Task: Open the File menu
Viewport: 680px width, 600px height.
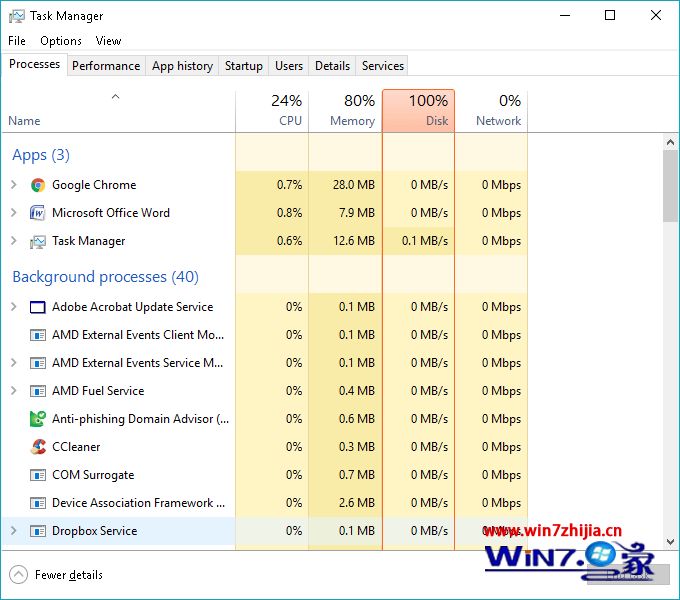Action: [x=17, y=41]
